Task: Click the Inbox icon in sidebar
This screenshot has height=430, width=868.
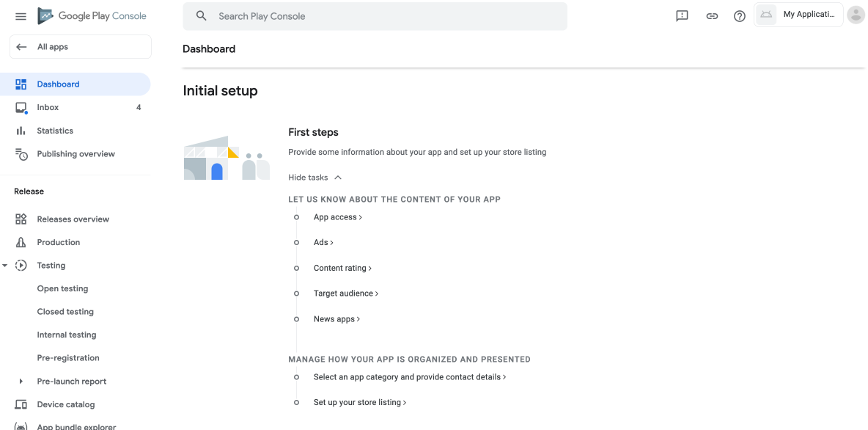Action: 21,107
